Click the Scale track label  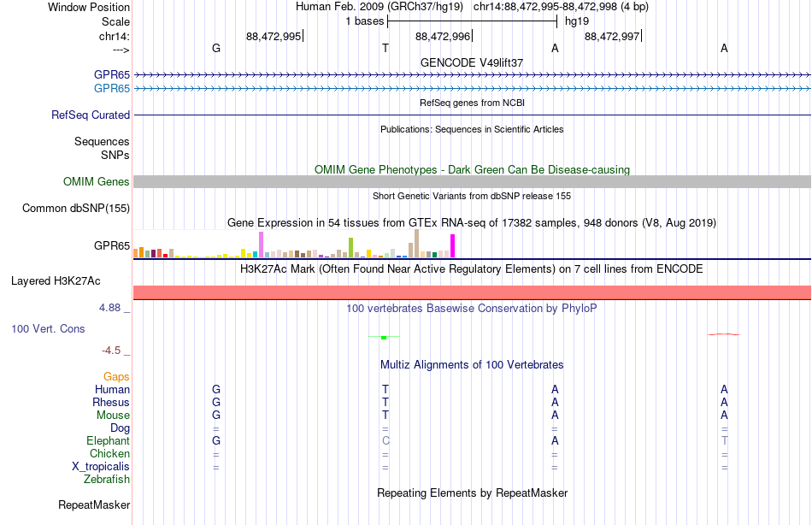[x=115, y=21]
